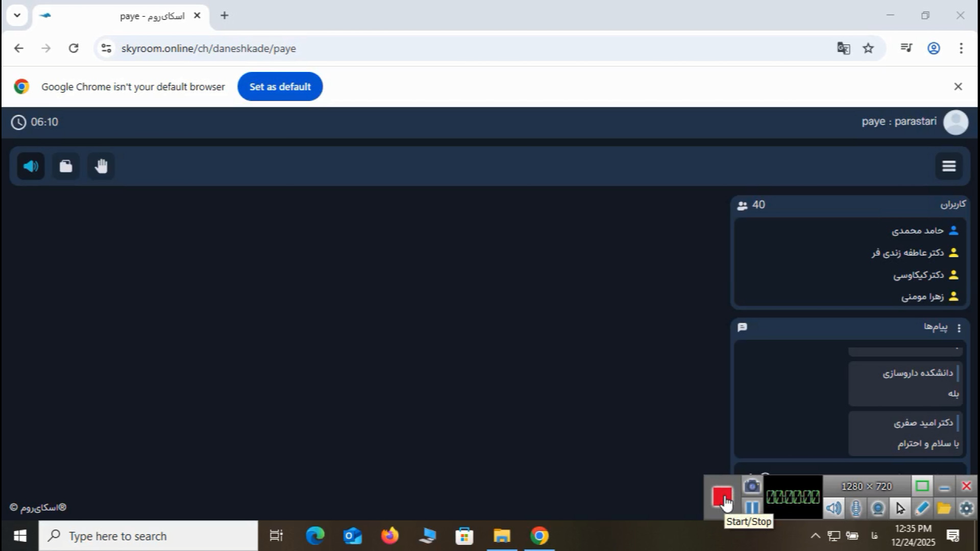This screenshot has height=551, width=980.
Task: Click the Set as default button
Action: click(x=280, y=87)
